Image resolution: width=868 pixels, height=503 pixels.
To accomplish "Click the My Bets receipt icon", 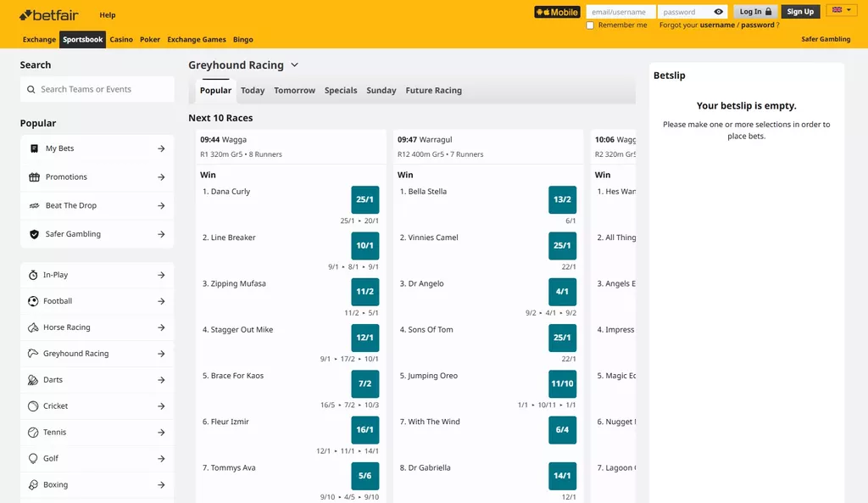I will click(34, 148).
